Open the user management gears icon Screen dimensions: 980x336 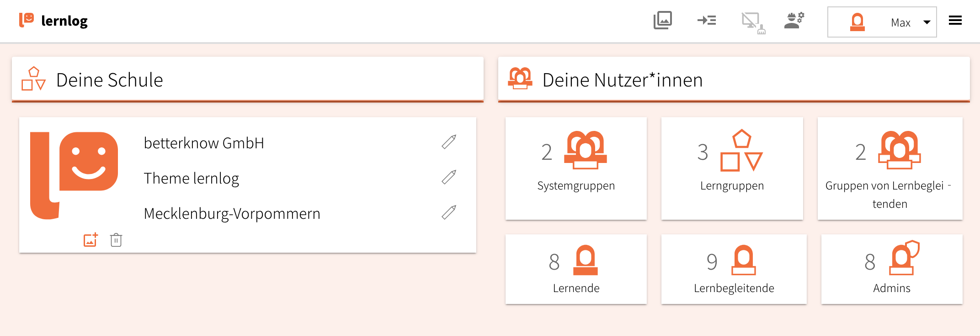pos(794,21)
